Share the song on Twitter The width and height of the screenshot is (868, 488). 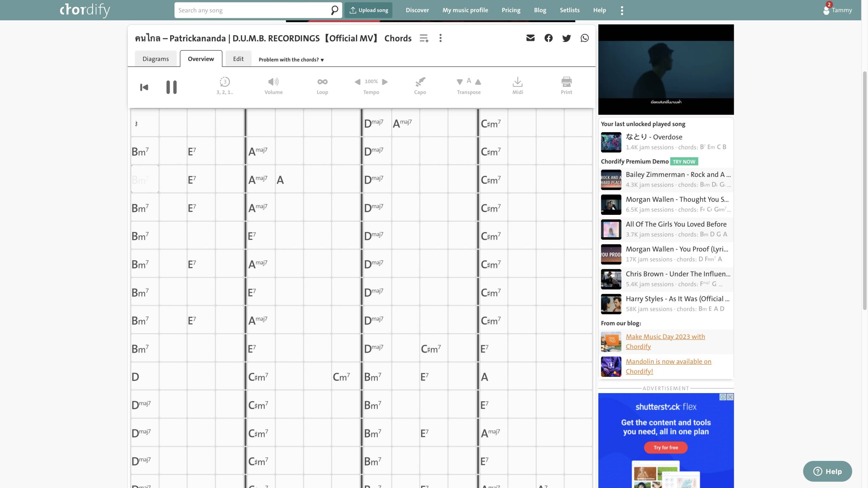tap(566, 38)
